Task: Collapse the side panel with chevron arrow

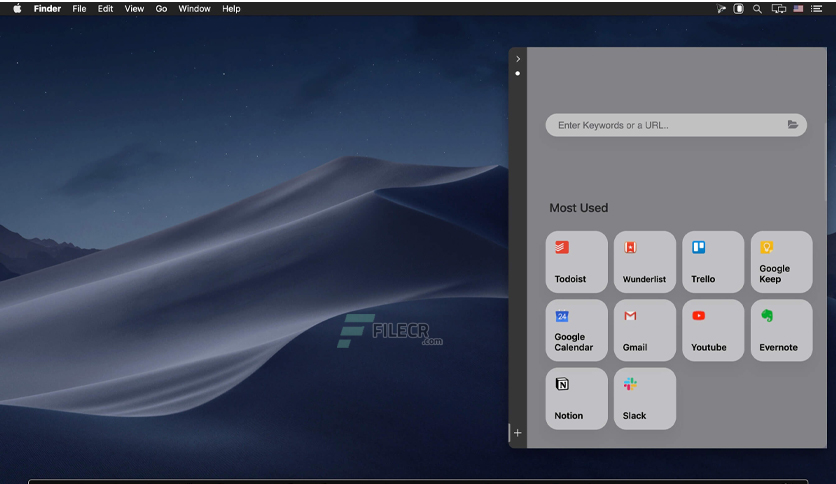Action: coord(518,59)
